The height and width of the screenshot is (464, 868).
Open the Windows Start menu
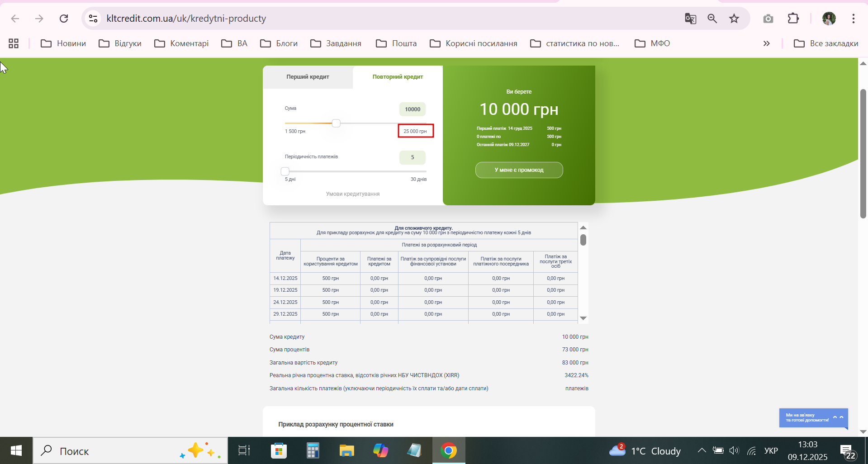(x=16, y=450)
